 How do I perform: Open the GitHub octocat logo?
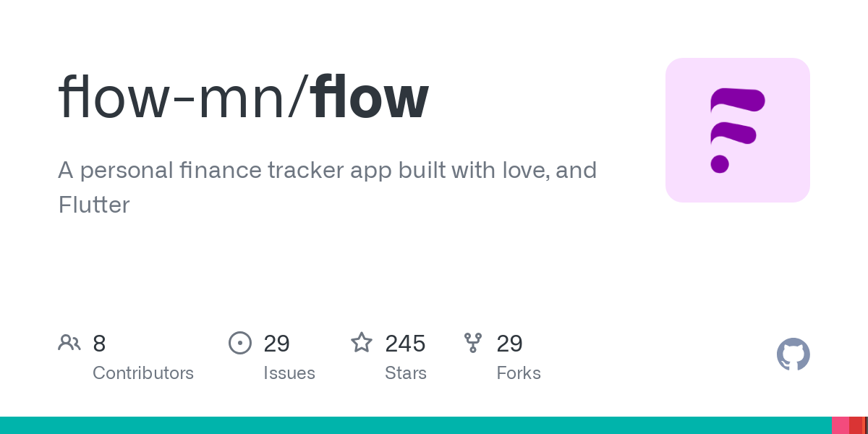[x=793, y=354]
